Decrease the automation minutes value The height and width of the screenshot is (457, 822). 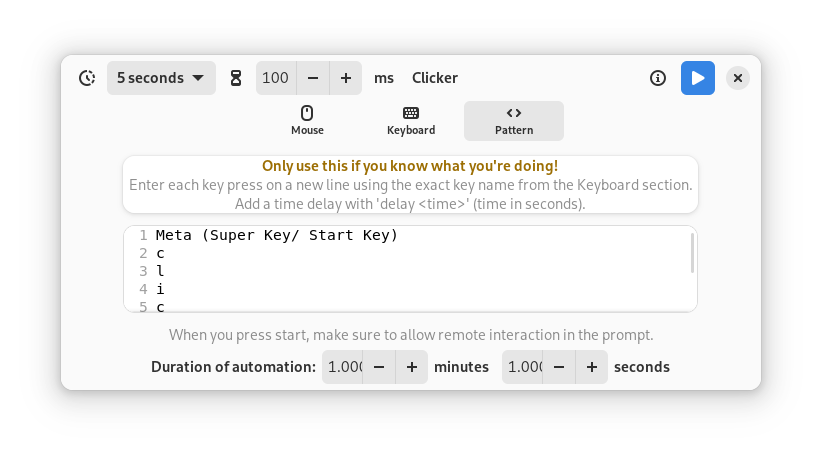coord(379,367)
